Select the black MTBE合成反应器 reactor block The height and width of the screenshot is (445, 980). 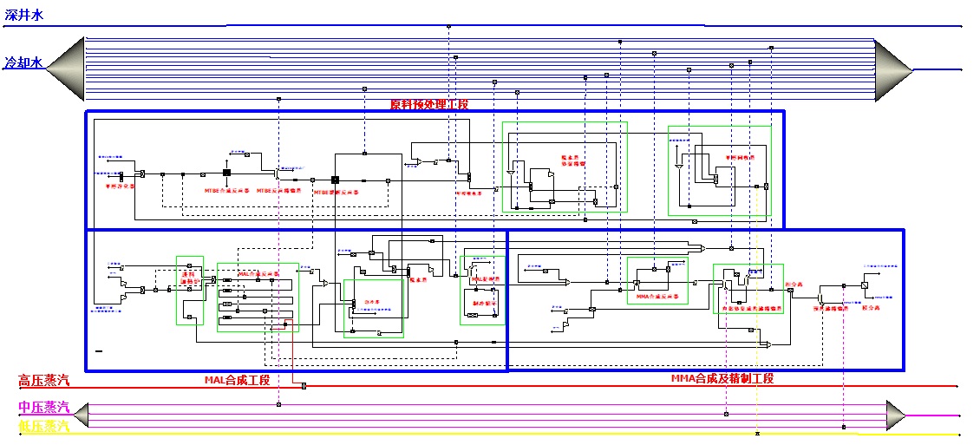[x=227, y=173]
